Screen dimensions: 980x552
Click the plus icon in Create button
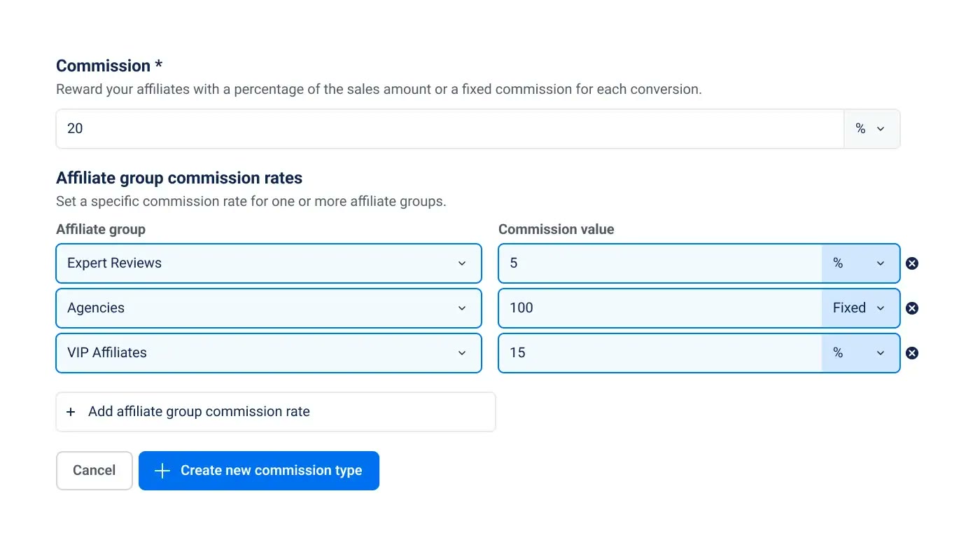pos(162,471)
